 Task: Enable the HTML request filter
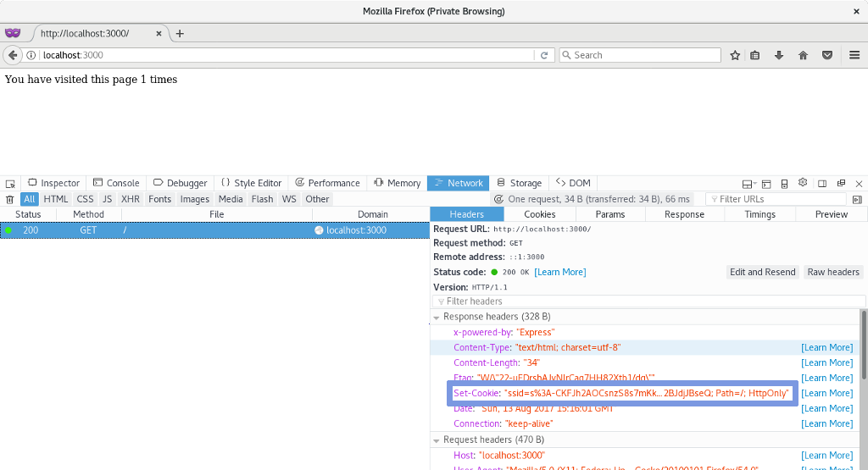pyautogui.click(x=56, y=199)
